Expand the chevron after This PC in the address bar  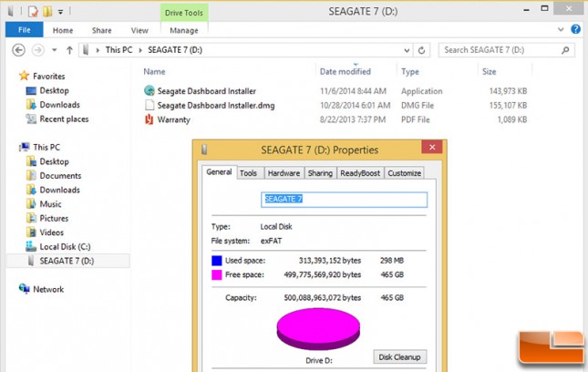pyautogui.click(x=140, y=50)
